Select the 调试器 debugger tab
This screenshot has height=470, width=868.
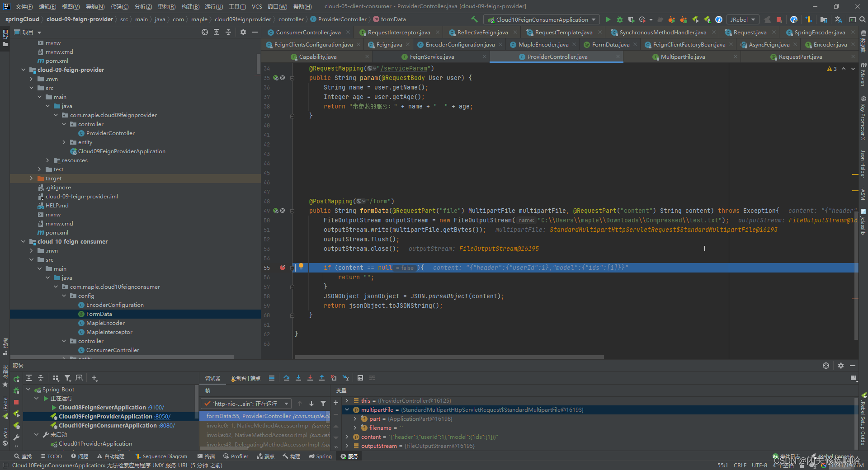click(x=212, y=378)
